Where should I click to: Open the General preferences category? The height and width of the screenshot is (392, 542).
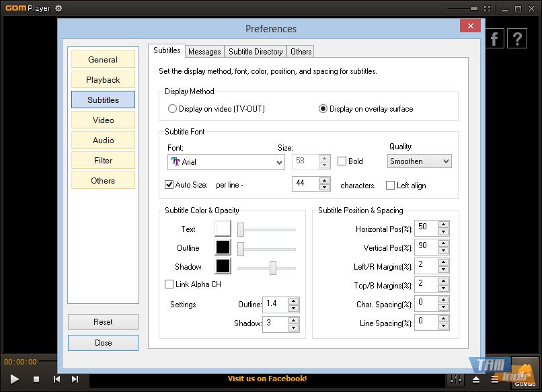103,59
